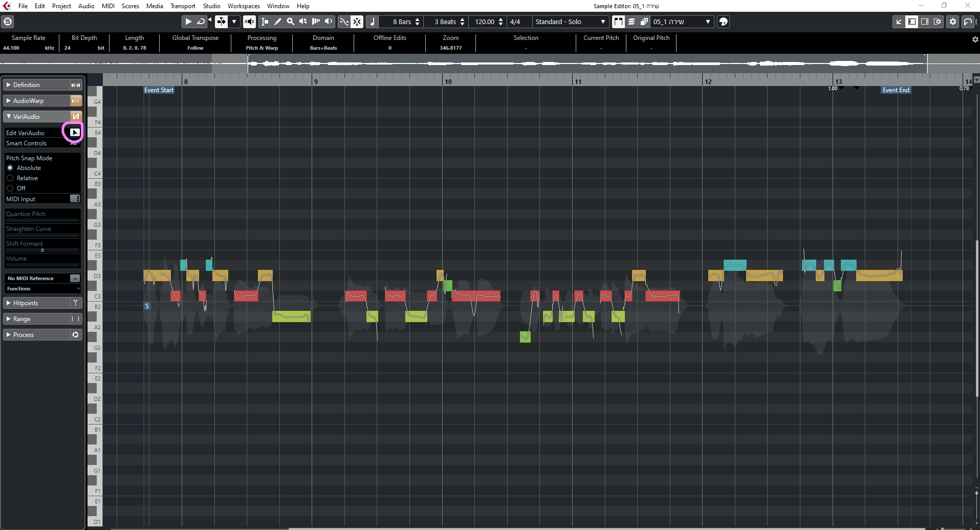Activate the Edit VariAudio arrow button
The image size is (980, 530).
click(x=75, y=133)
